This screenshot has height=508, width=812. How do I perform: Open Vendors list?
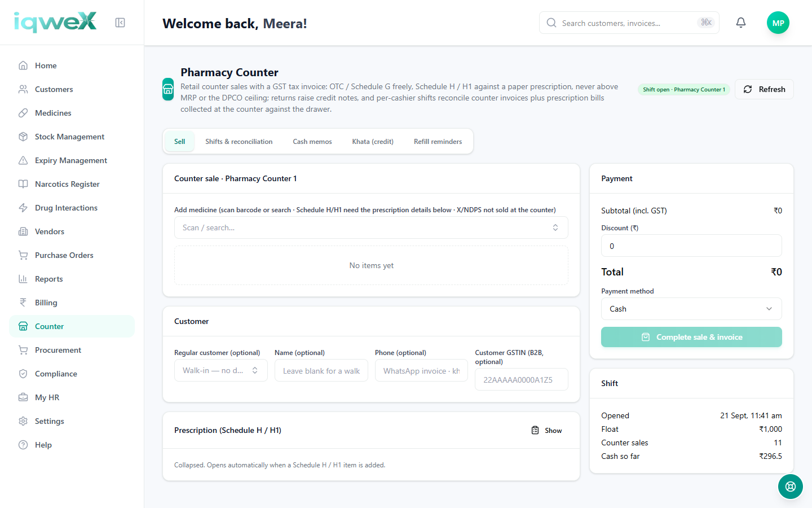(72, 231)
